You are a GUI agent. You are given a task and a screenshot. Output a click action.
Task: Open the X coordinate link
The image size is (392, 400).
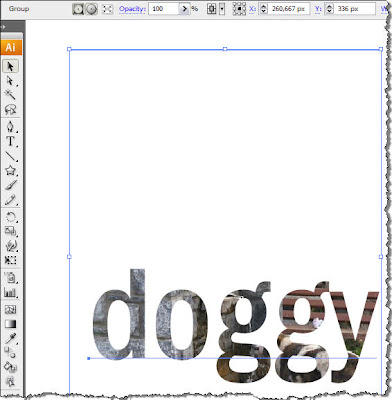253,9
